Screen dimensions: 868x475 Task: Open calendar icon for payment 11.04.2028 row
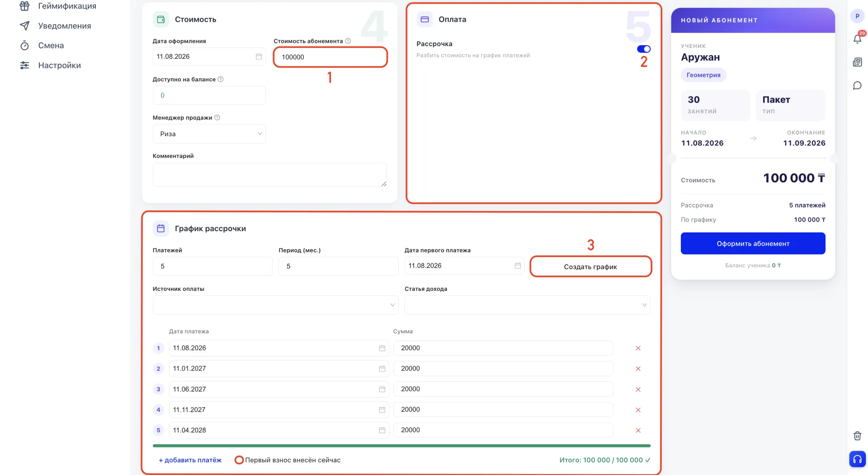click(382, 430)
